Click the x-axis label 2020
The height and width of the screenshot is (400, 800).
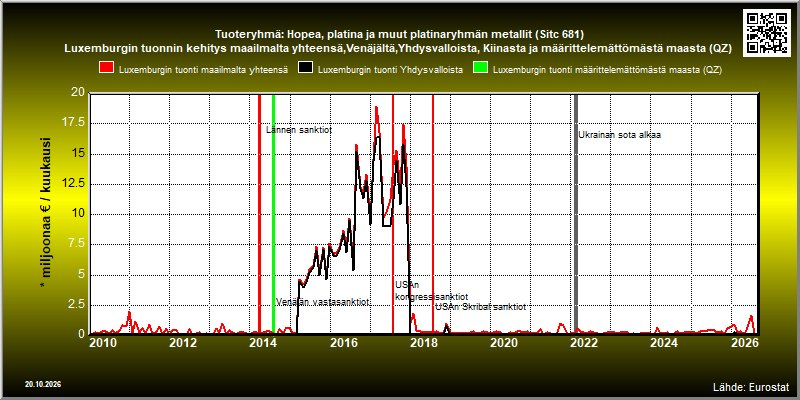click(x=503, y=342)
